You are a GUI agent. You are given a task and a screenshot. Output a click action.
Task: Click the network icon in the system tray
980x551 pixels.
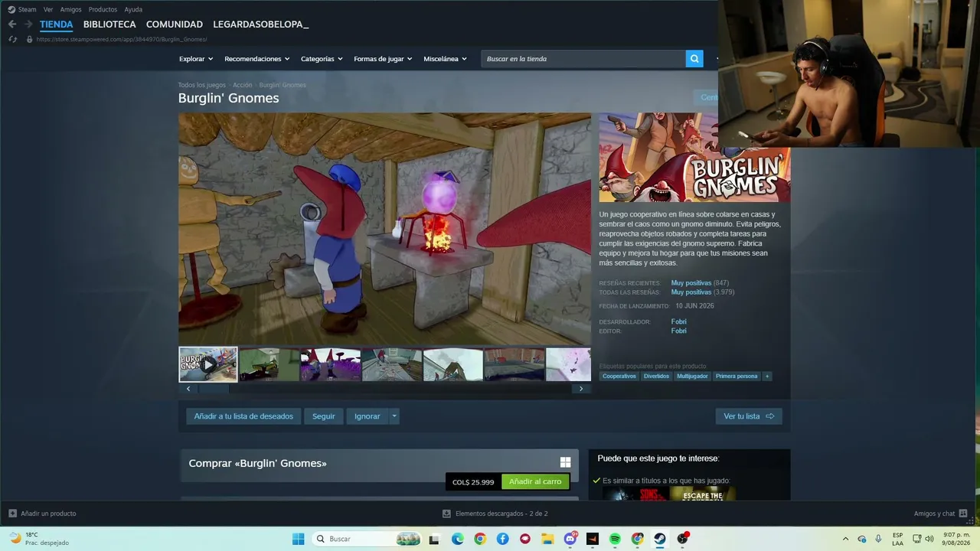916,539
